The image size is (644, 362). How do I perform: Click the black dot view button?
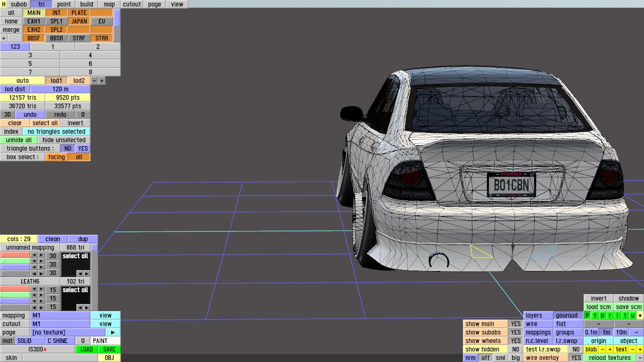[640, 315]
